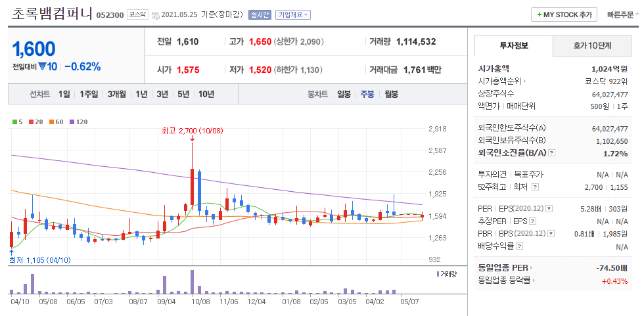Click the 코스닥 market badge
The image size is (644, 316).
click(x=137, y=14)
